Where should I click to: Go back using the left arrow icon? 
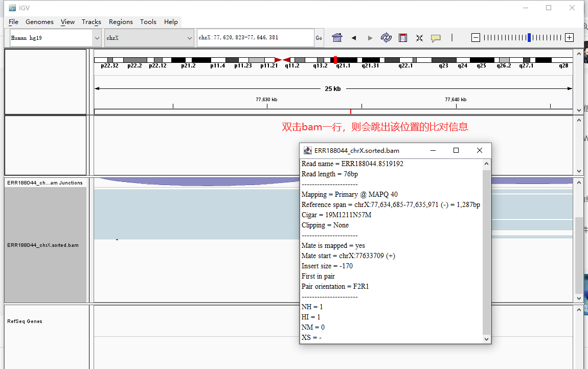coord(354,38)
